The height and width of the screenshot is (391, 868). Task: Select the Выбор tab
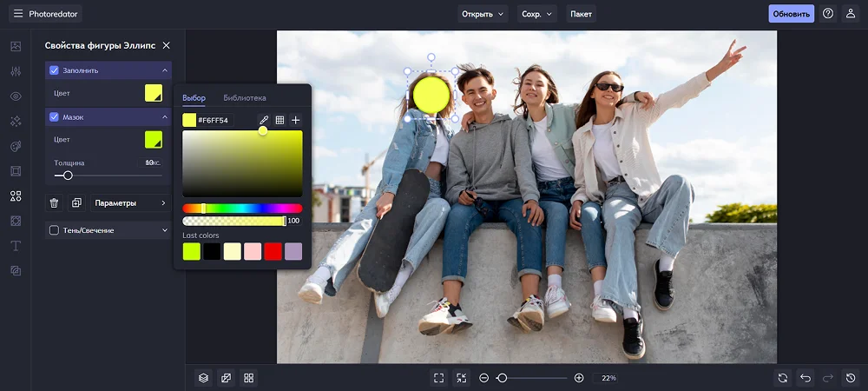point(194,98)
